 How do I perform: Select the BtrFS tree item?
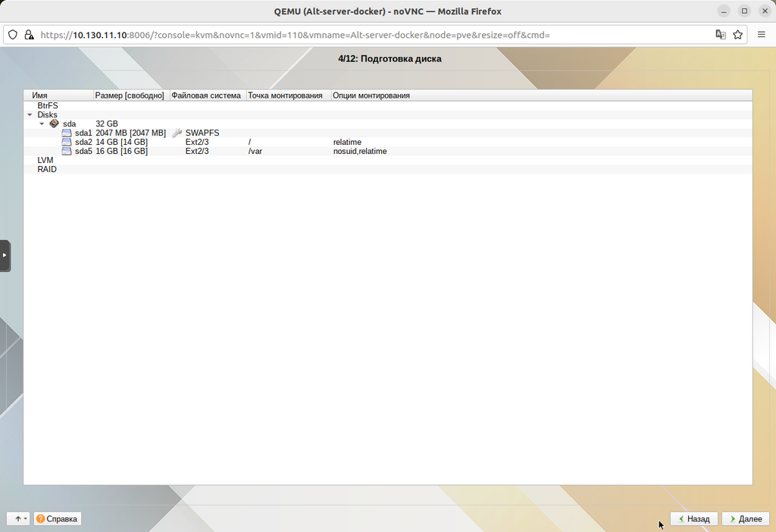tap(48, 106)
